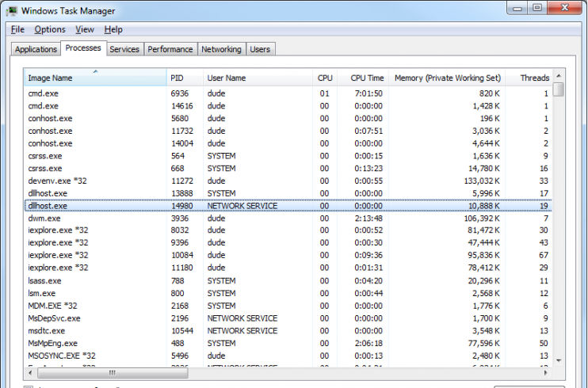The width and height of the screenshot is (588, 388).
Task: Select cmd.exe process with PID 6936
Action: point(288,93)
